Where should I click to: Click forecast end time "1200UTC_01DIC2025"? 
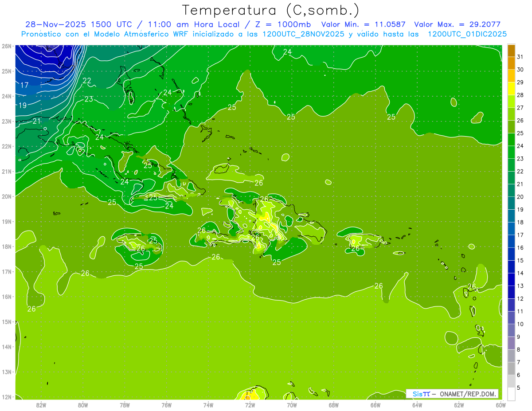[467, 34]
